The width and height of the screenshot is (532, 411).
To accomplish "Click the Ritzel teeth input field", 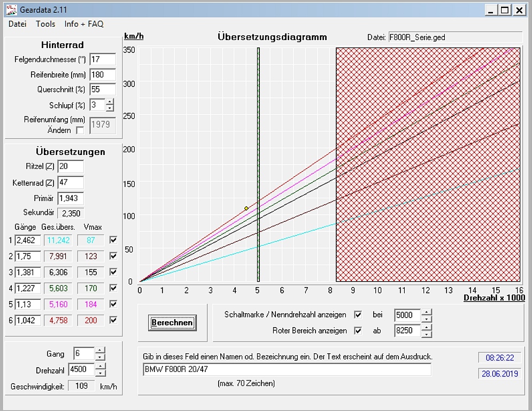I will click(71, 167).
